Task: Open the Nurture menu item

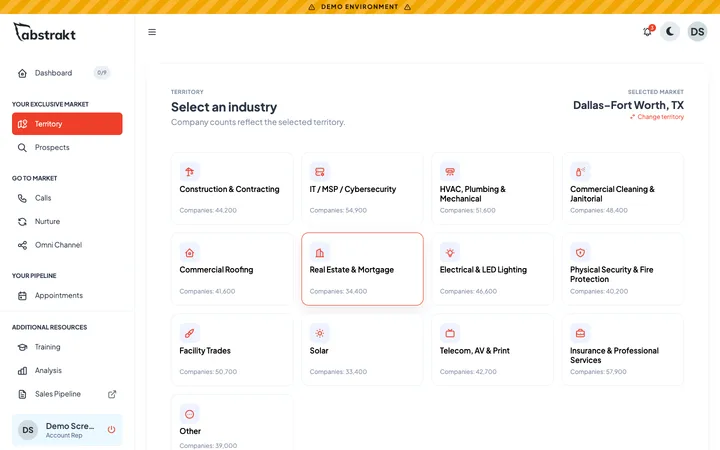Action: click(67, 221)
